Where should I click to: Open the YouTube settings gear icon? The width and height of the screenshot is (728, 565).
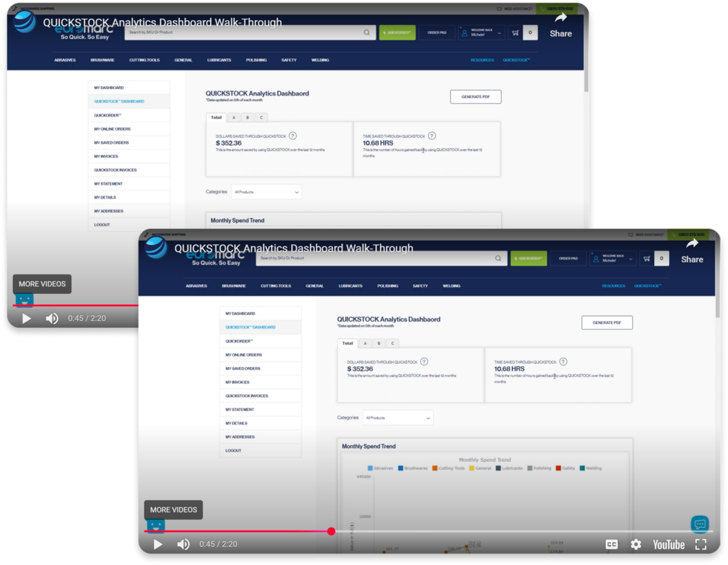click(636, 544)
